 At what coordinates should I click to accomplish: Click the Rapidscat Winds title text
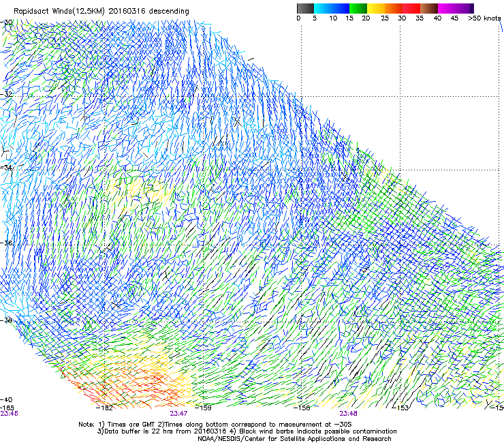coord(101,11)
